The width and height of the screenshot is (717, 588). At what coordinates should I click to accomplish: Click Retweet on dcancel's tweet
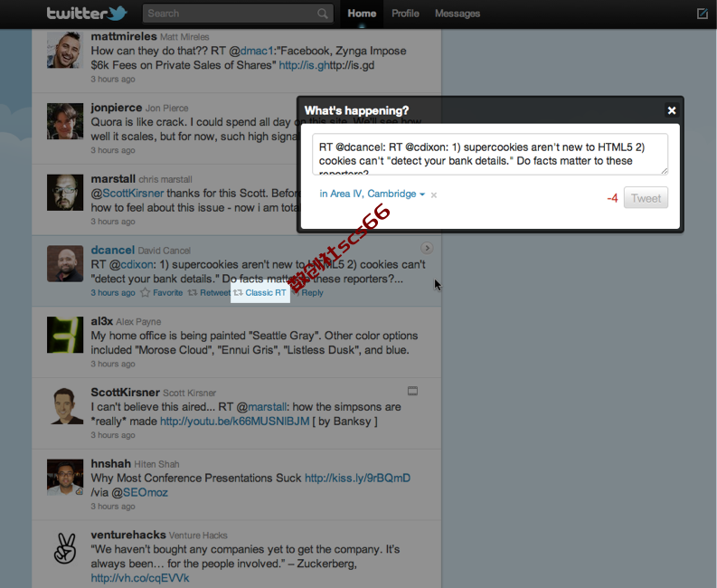pyautogui.click(x=209, y=293)
